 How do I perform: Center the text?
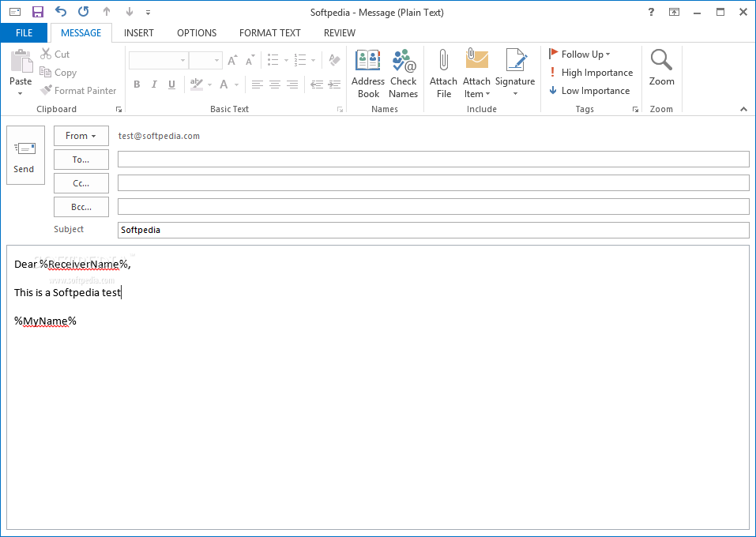click(275, 84)
